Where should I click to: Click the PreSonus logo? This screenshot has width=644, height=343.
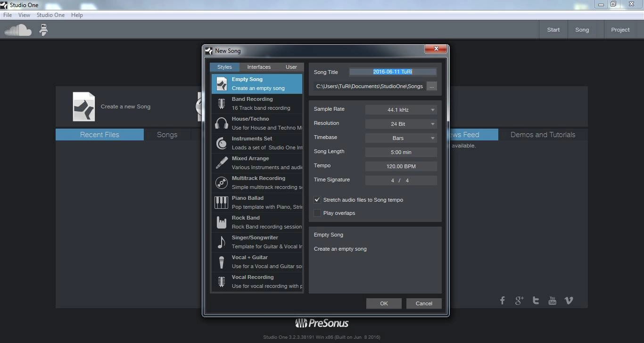pos(322,323)
